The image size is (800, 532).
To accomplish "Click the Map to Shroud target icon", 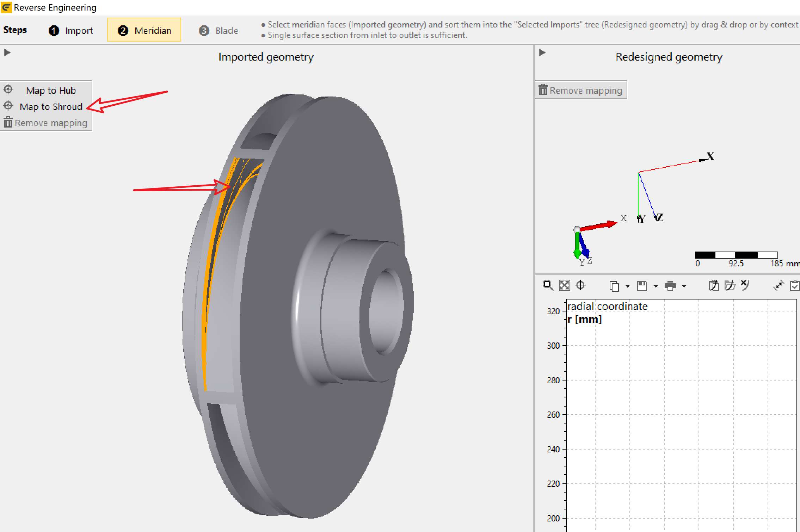I will (x=8, y=106).
